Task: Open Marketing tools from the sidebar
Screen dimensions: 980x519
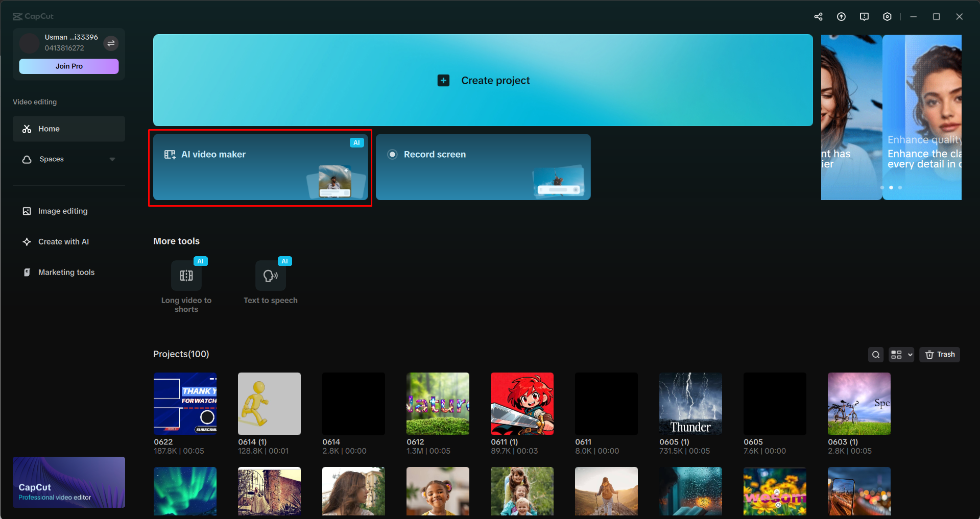Action: pyautogui.click(x=66, y=272)
